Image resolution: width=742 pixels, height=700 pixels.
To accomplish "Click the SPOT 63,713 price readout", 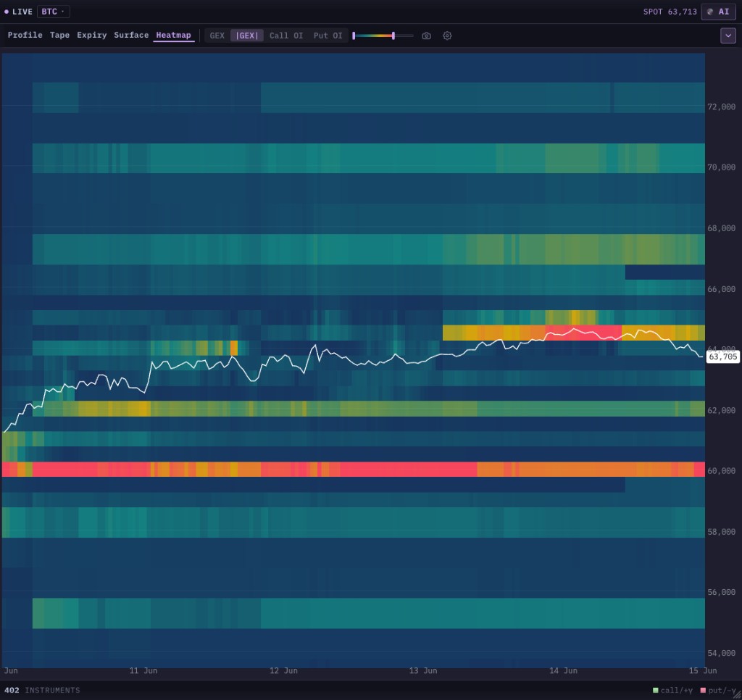I will coord(670,12).
